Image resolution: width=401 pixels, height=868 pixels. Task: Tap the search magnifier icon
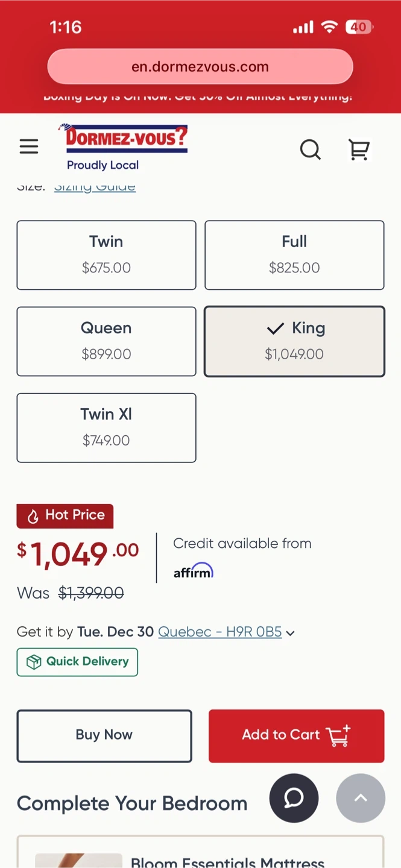(x=311, y=149)
